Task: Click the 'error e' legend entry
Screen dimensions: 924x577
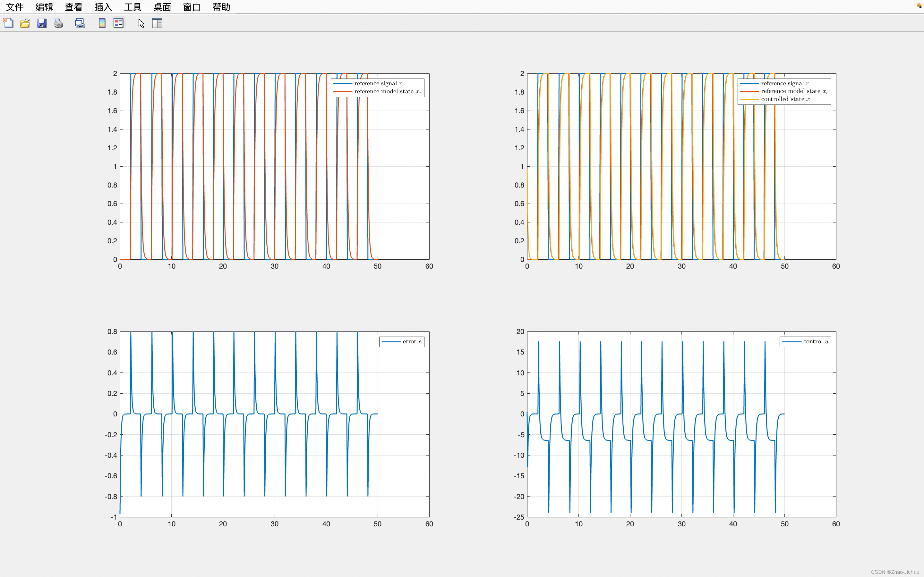Action: [x=412, y=341]
